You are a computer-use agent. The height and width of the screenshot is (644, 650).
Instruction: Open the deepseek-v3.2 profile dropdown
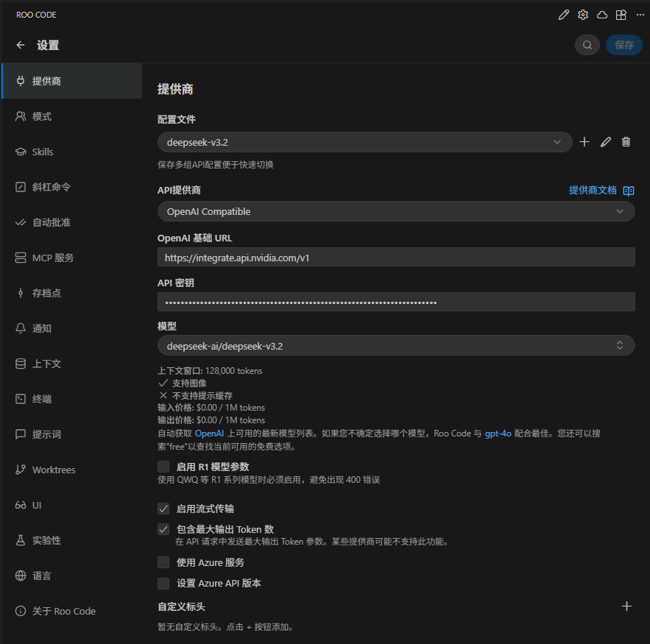click(365, 142)
